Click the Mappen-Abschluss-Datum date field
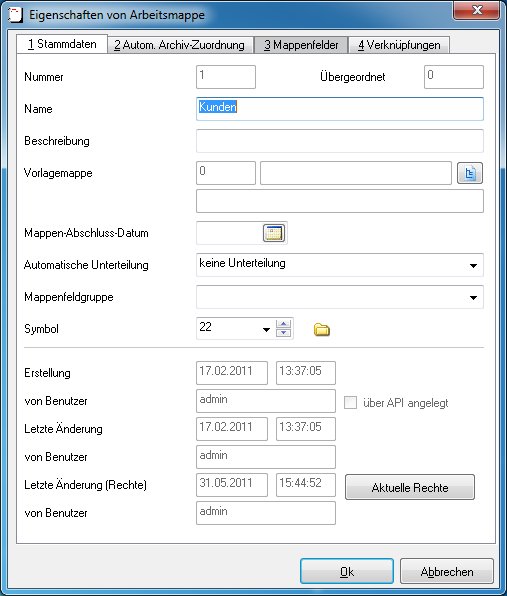Viewport: 507px width, 596px height. (229, 233)
